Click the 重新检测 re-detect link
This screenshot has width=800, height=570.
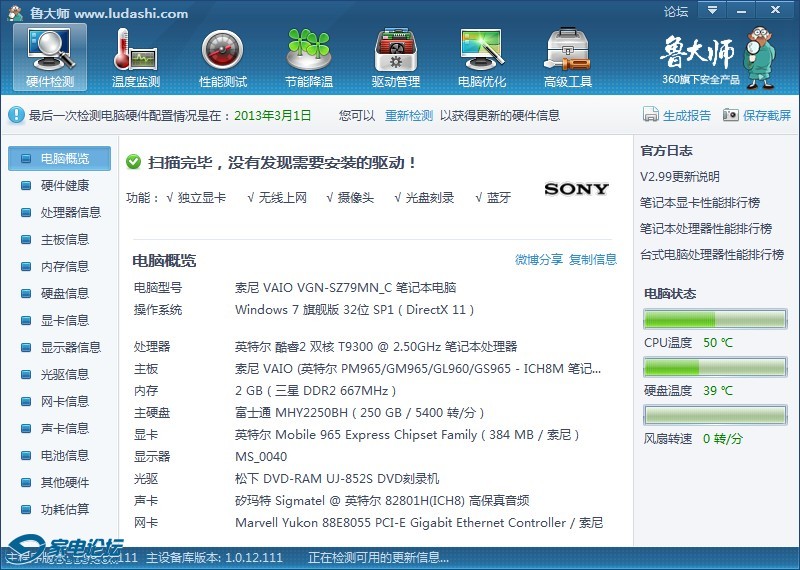[x=409, y=116]
